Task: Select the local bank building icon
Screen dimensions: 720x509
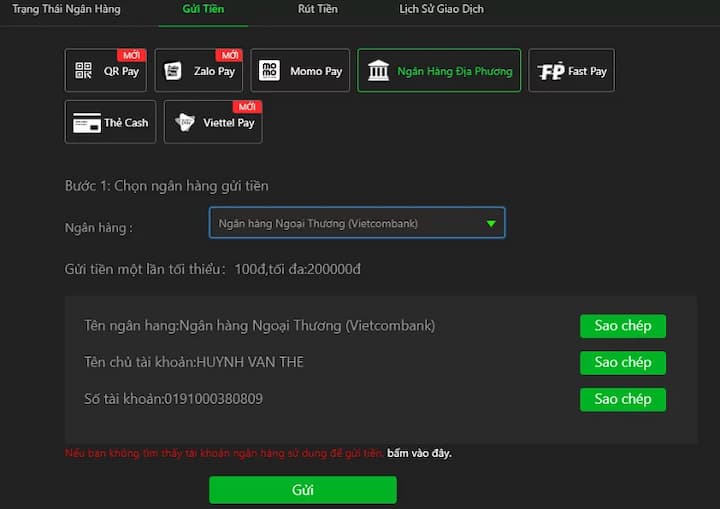Action: click(378, 71)
